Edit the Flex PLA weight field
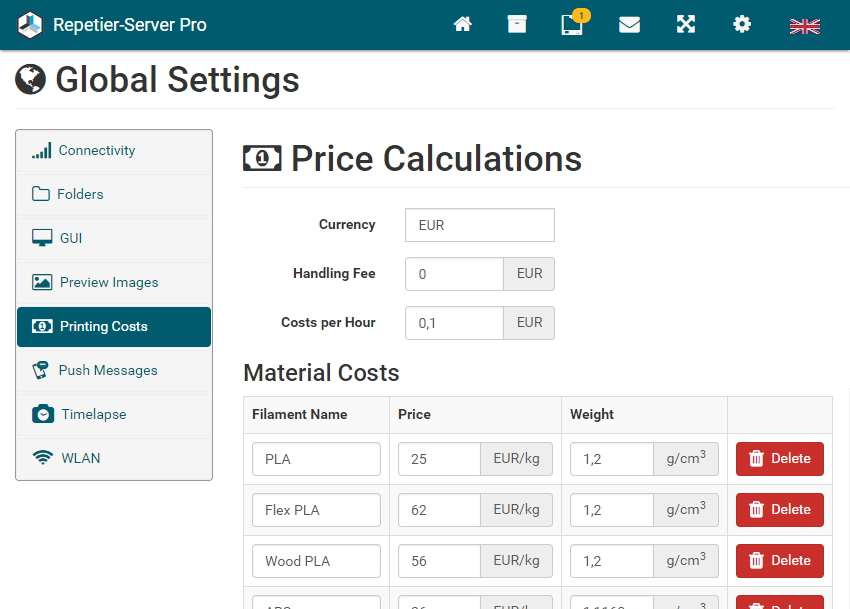850x609 pixels. click(611, 510)
